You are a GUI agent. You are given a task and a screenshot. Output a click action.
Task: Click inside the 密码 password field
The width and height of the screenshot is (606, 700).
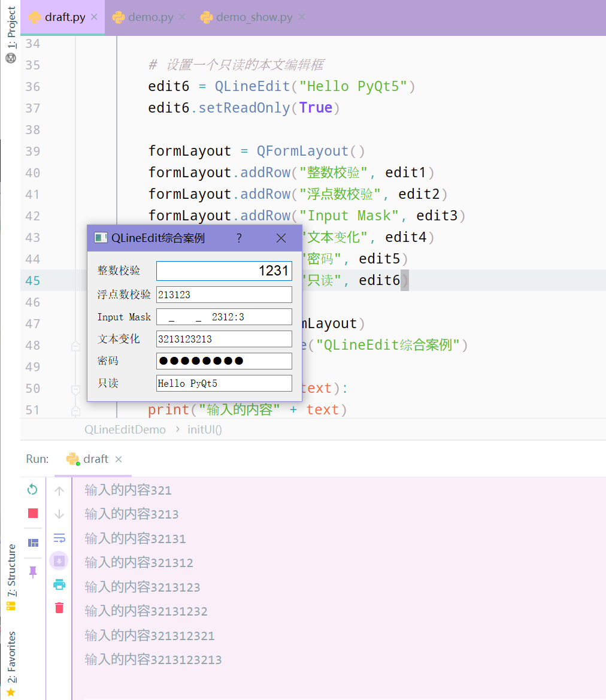(x=223, y=360)
